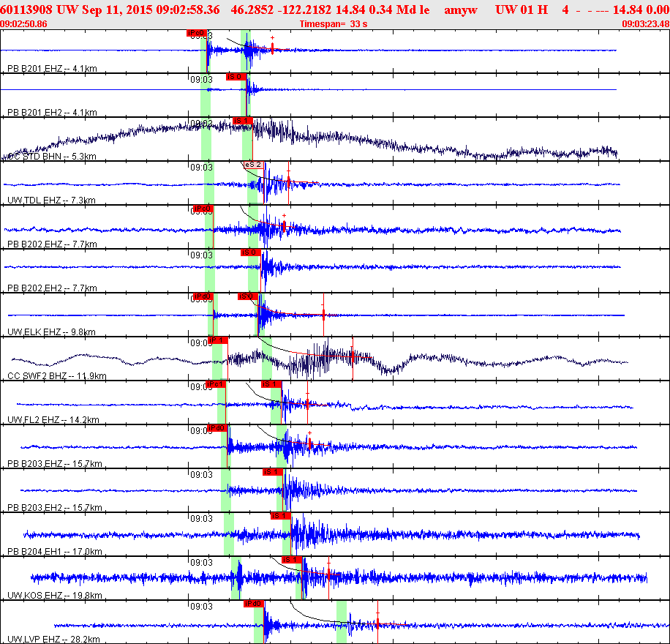Screen dimensions: 670x644
Task: Select the iPc0 pick flag on PB B201 EHZ
Action: (197, 33)
